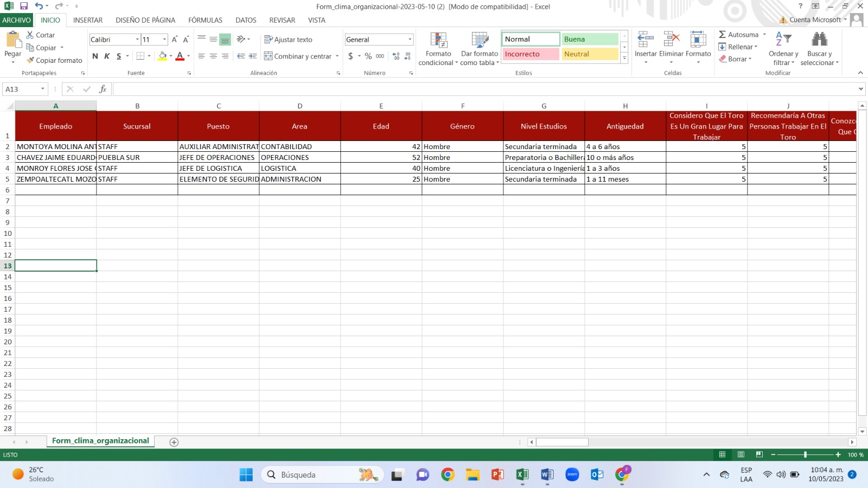This screenshot has height=488, width=868.
Task: Click the Save icon in quick access toolbar
Action: coord(24,6)
